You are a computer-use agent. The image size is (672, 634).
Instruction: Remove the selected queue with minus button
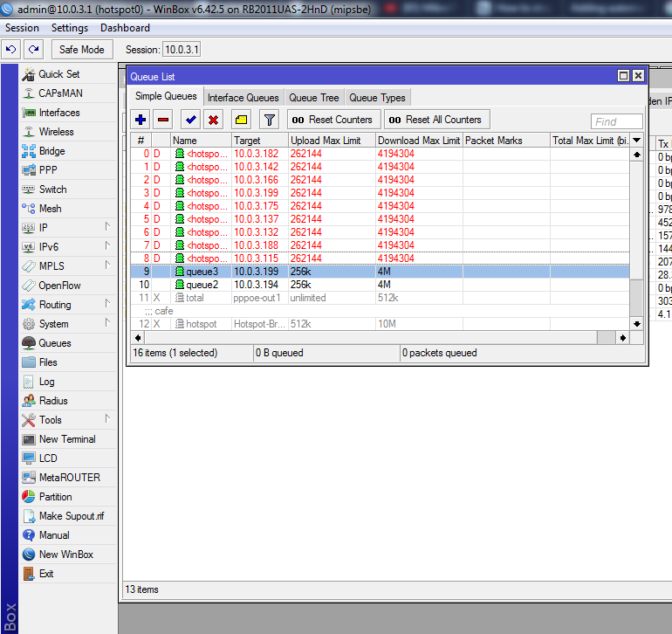point(163,120)
